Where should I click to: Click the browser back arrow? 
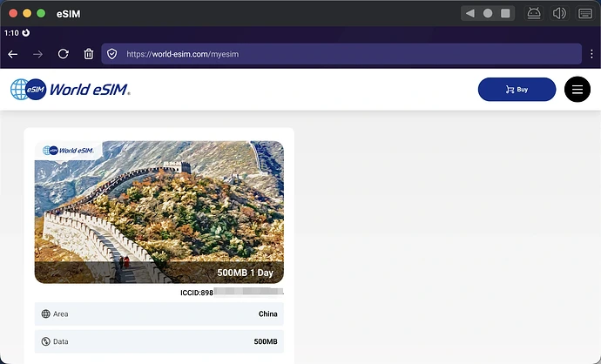(x=13, y=54)
